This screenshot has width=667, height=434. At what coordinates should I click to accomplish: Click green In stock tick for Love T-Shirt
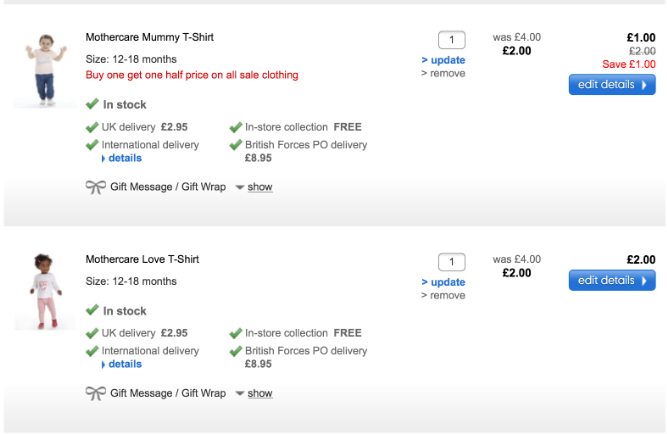click(x=92, y=310)
